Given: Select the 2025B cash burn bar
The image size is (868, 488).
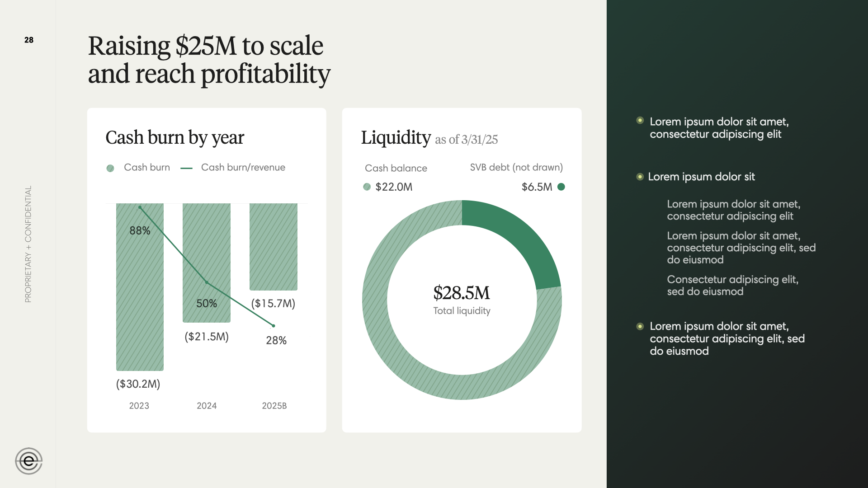Looking at the screenshot, I should point(274,246).
